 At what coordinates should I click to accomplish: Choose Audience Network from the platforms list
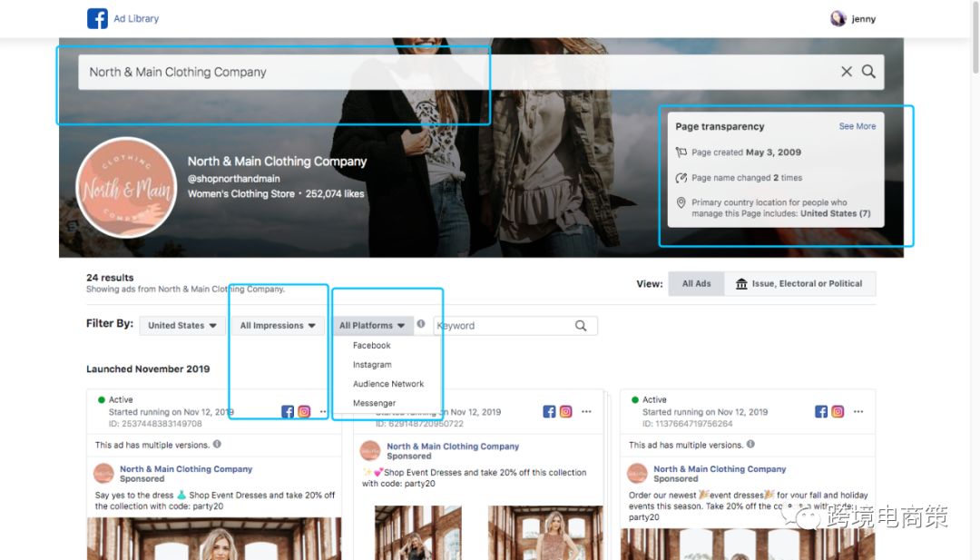click(x=388, y=384)
